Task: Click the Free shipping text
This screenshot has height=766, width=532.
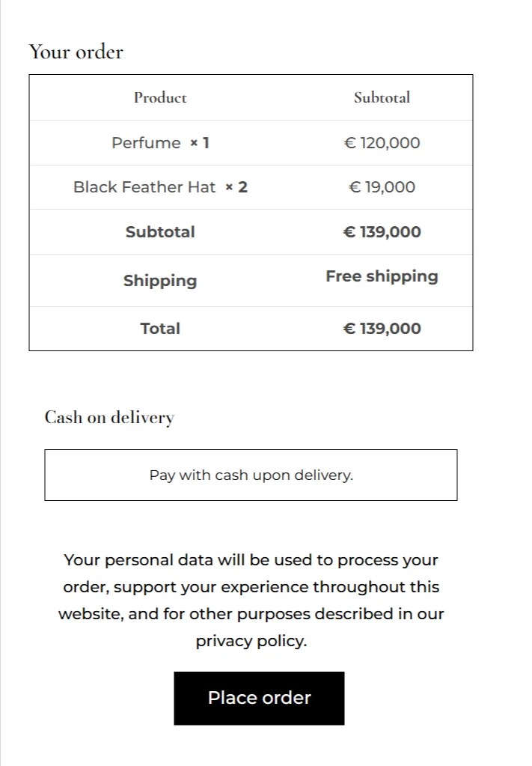Action: [x=382, y=276]
